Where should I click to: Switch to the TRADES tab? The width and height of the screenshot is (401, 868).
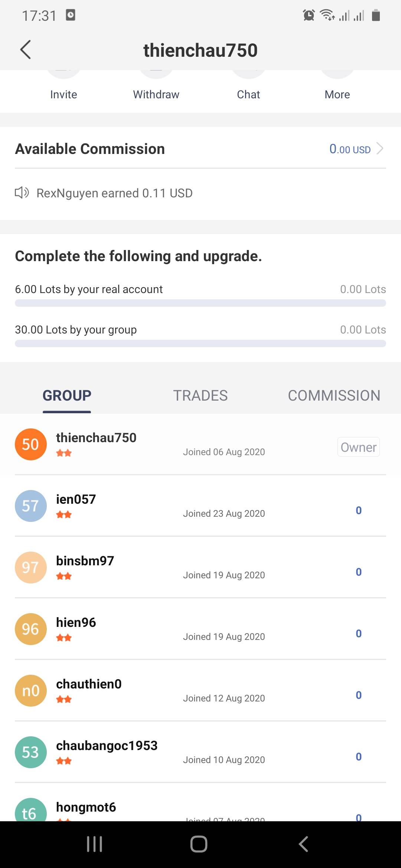[200, 395]
